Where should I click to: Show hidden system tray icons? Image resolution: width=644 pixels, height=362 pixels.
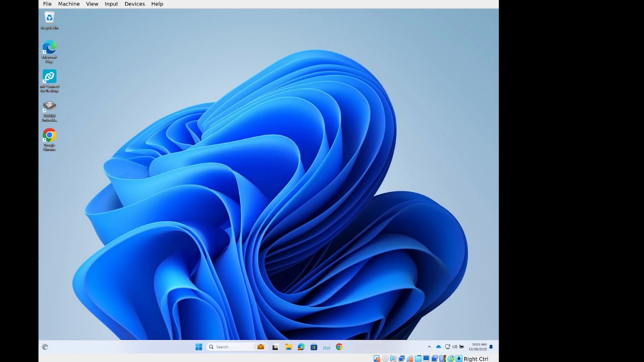[429, 347]
